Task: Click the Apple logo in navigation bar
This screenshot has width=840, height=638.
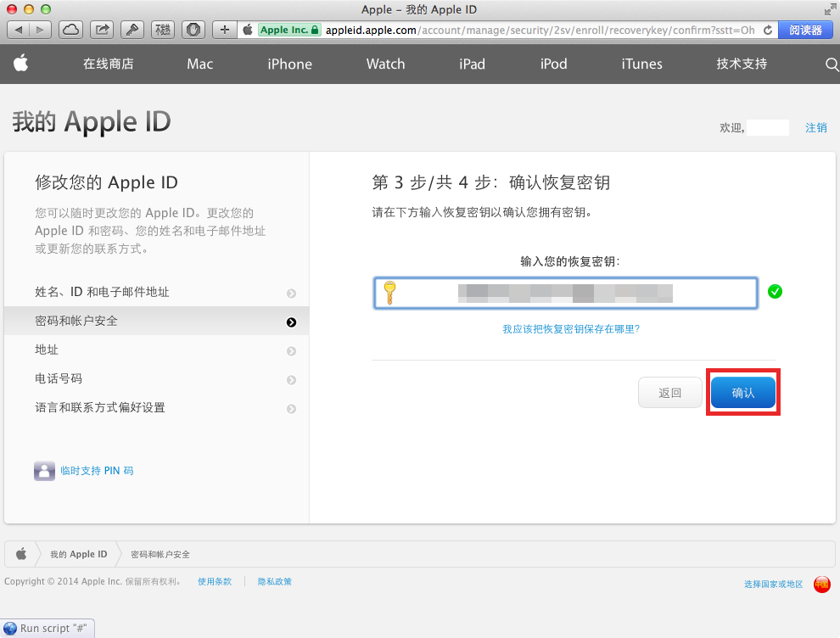Action: (21, 64)
